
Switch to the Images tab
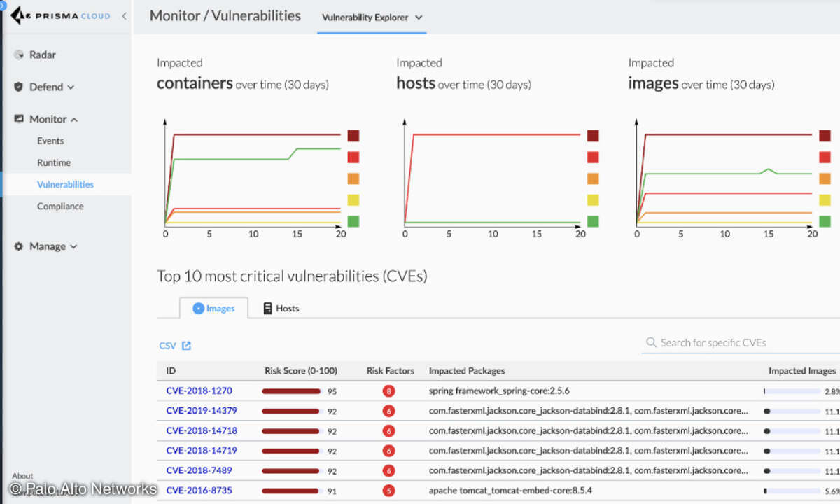(213, 308)
